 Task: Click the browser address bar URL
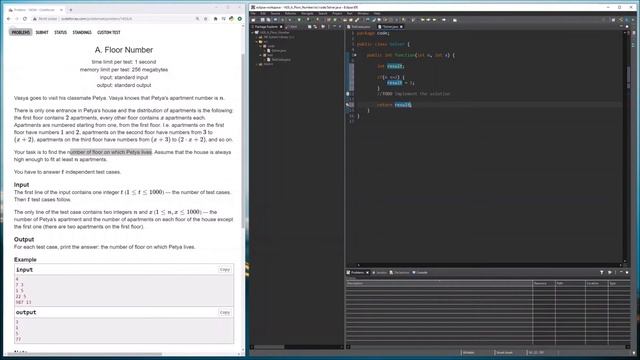click(96, 19)
